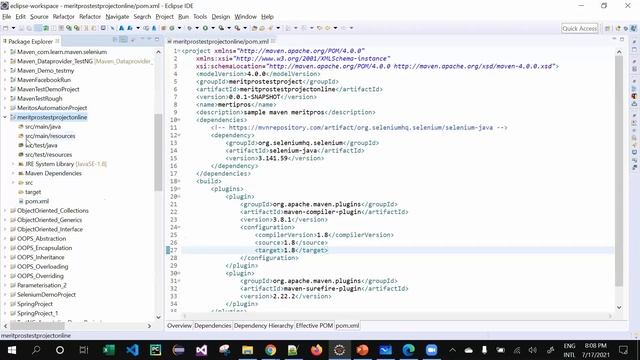Click the editor vertical scrollbar
Screen dimensions: 640x360
pos(619,171)
